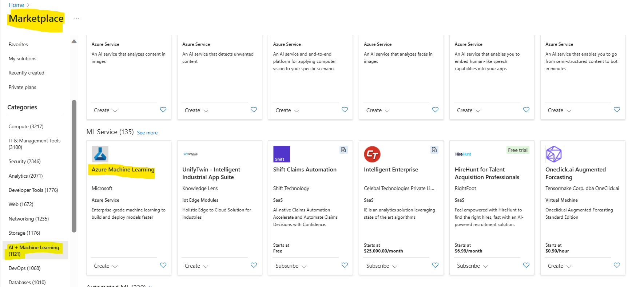Favorite the image-analysis AI service card
Screen dimensions: 644x287
coord(163,110)
